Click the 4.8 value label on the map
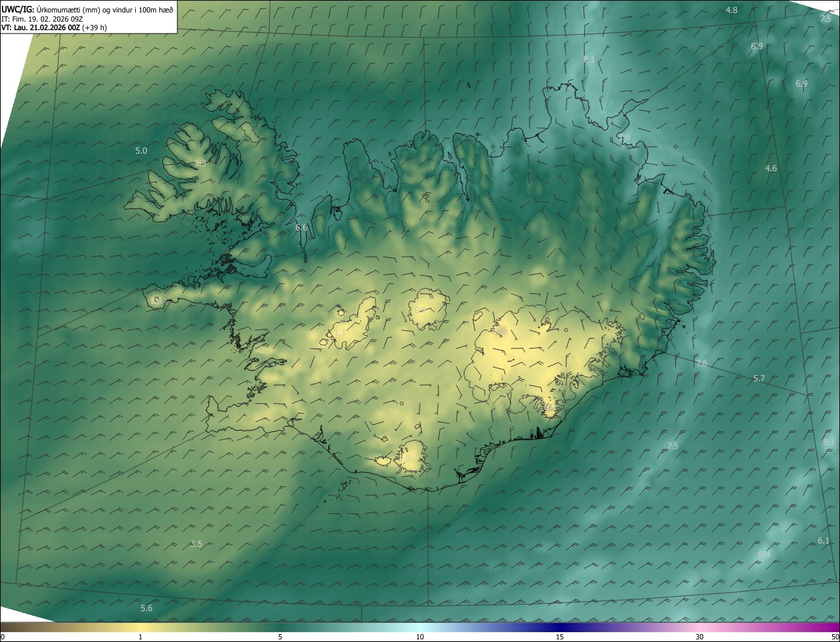This screenshot has width=840, height=642. pyautogui.click(x=732, y=10)
